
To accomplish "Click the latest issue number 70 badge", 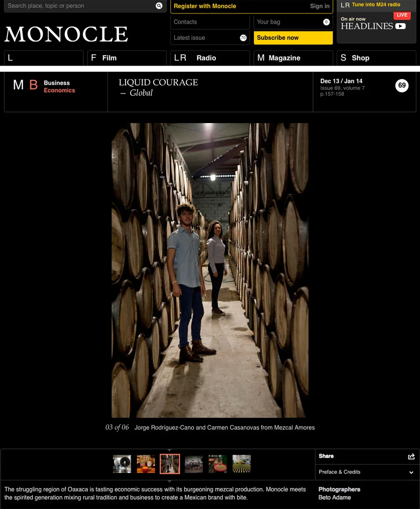I will [x=243, y=38].
